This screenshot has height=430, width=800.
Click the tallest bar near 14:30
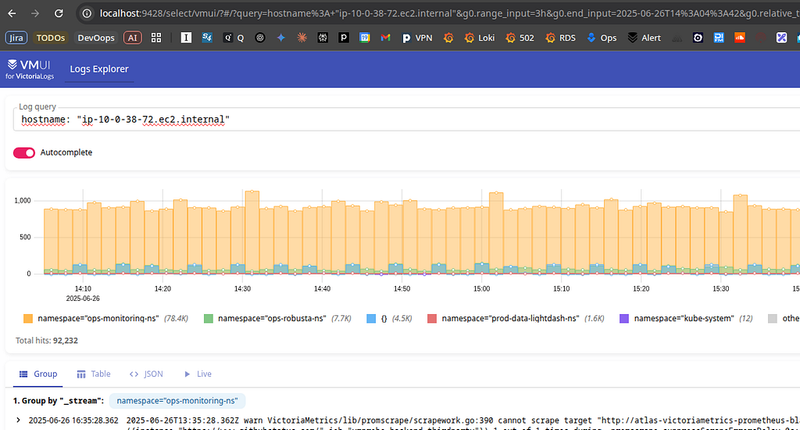[x=252, y=232]
